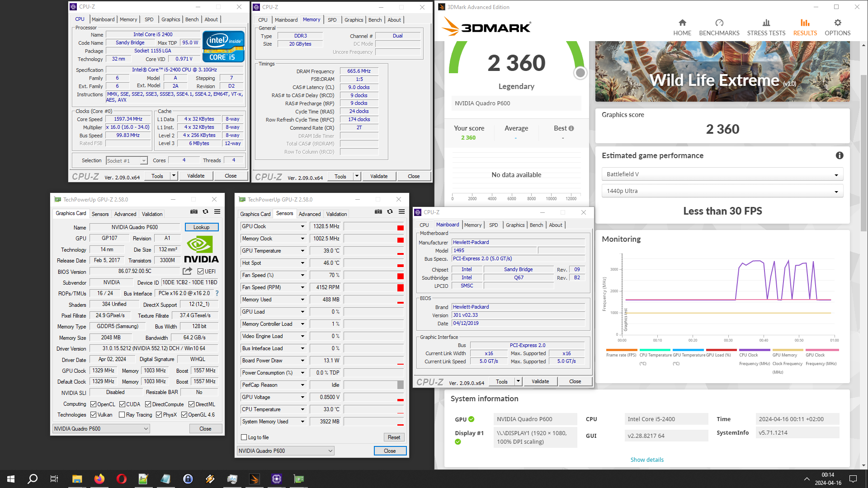Open 1440p Ultra resolution dropdown
Screen dimensions: 868x488
tap(722, 191)
